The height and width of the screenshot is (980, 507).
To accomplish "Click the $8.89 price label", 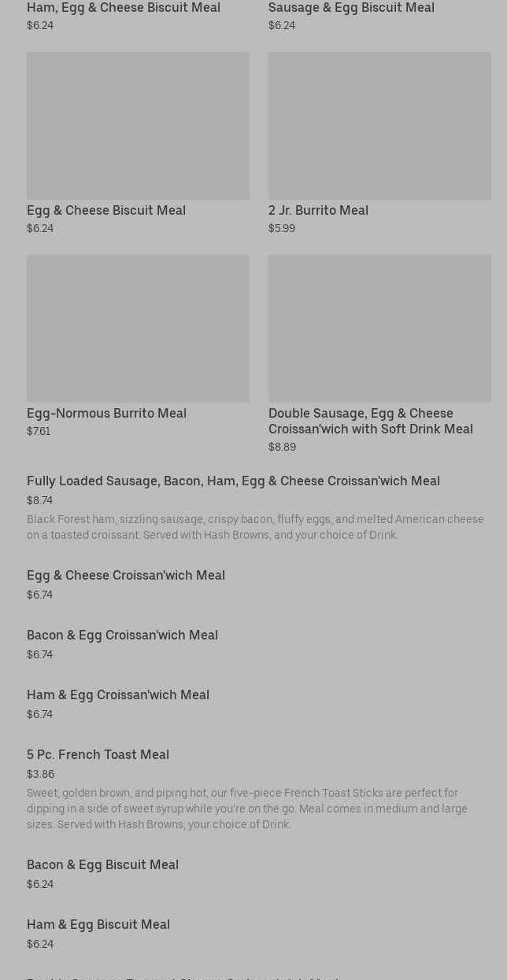I will click(282, 447).
